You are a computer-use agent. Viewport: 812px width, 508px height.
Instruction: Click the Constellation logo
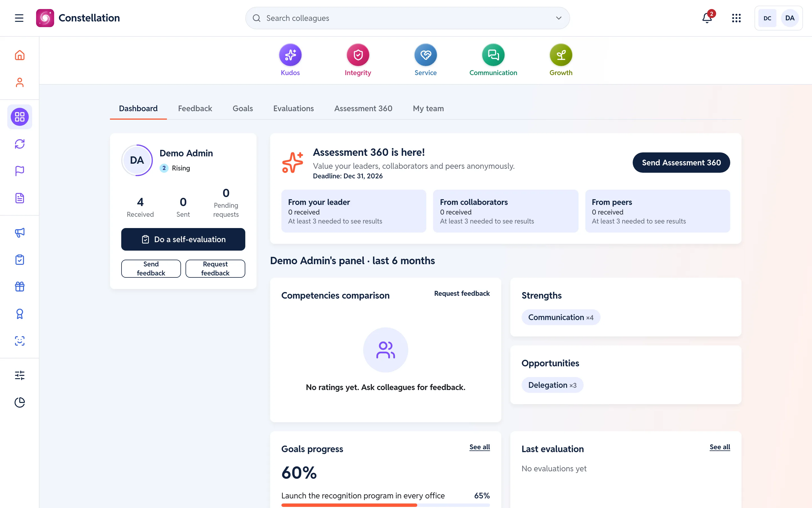pyautogui.click(x=78, y=18)
